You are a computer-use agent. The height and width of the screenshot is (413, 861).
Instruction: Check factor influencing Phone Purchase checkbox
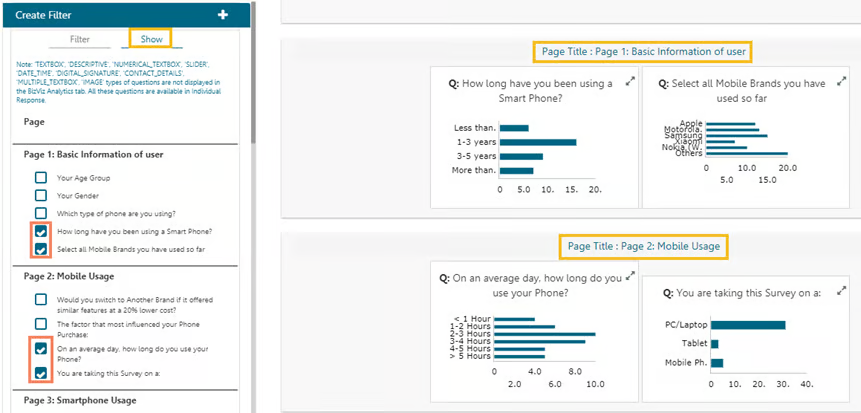(x=41, y=324)
